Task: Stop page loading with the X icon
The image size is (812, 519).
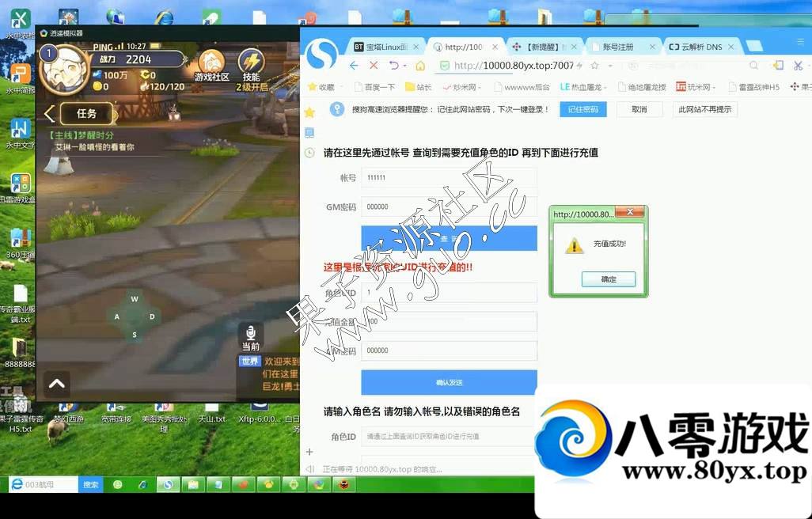Action: tap(374, 66)
